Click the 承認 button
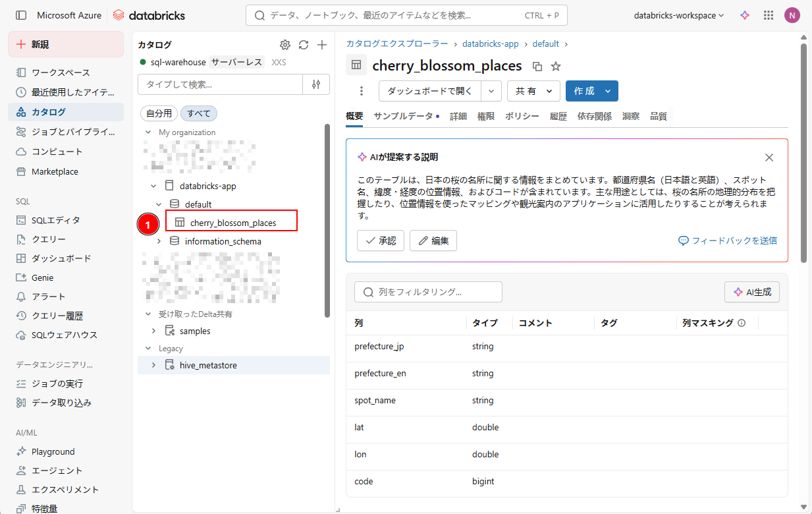The width and height of the screenshot is (812, 514). (381, 241)
